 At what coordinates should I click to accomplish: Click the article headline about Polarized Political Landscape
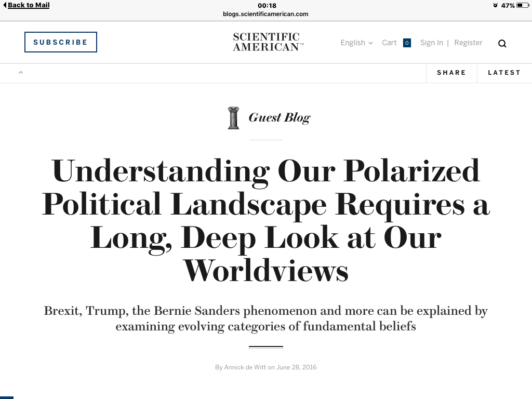point(266,220)
